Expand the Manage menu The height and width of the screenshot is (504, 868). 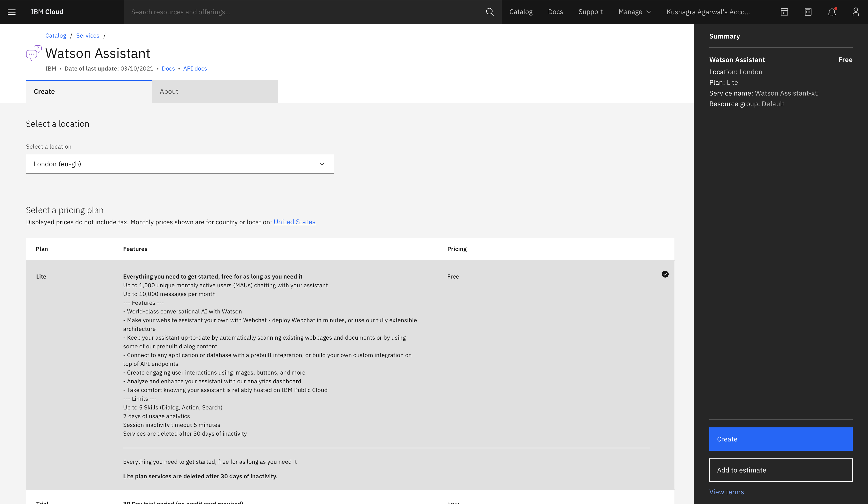(634, 12)
